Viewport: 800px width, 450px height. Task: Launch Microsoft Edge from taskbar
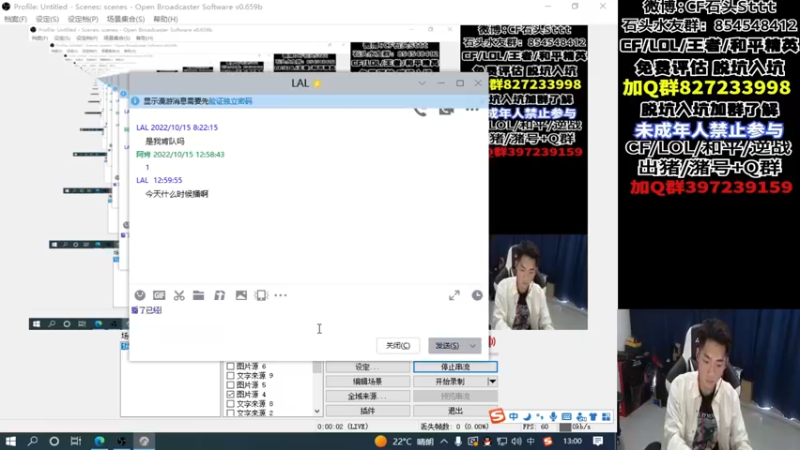[x=99, y=441]
